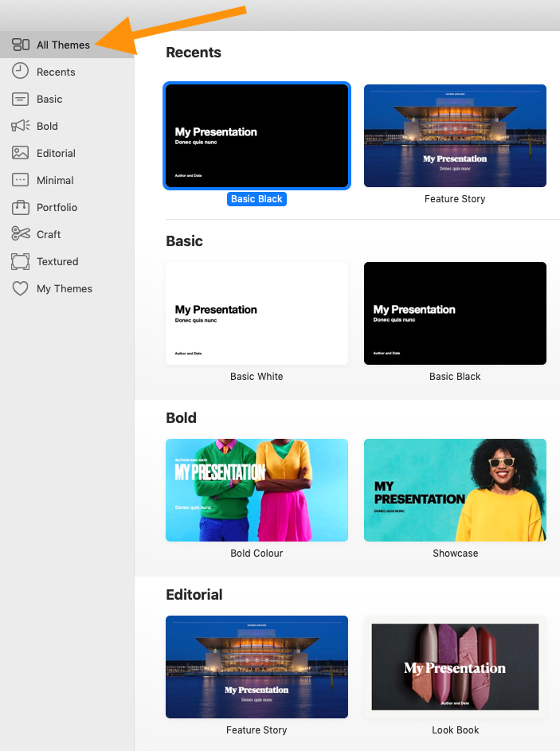Open the Editorial category
Image resolution: width=560 pixels, height=751 pixels.
(x=56, y=153)
